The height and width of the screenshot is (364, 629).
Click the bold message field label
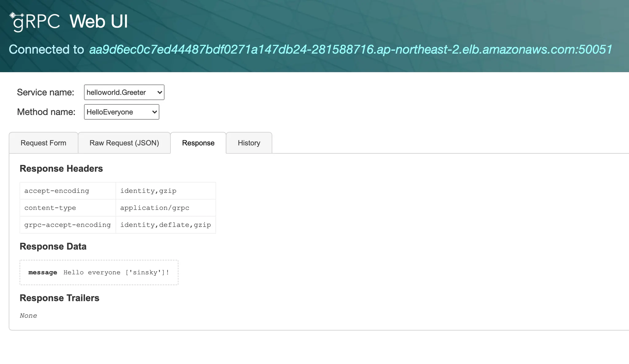(x=43, y=272)
